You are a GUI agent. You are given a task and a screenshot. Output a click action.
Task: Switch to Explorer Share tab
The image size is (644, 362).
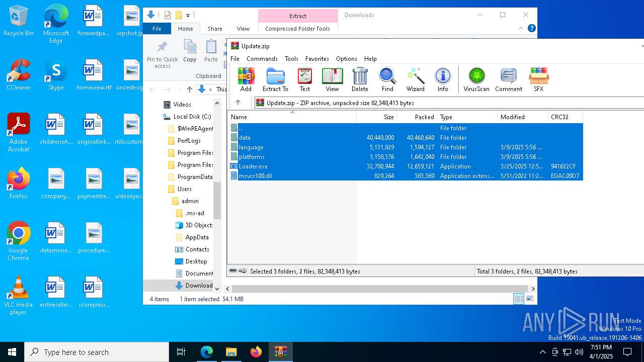tap(215, 29)
